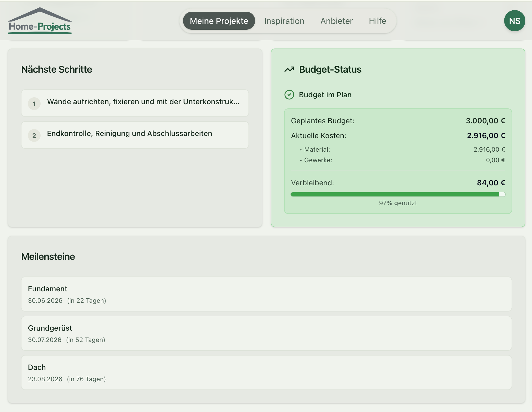Click the Aktuelle Kosten label
532x412 pixels.
pos(319,135)
